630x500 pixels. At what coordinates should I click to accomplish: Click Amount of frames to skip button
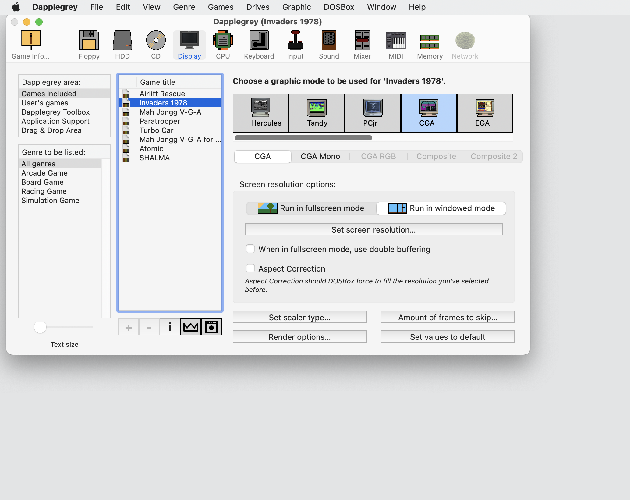(x=448, y=317)
